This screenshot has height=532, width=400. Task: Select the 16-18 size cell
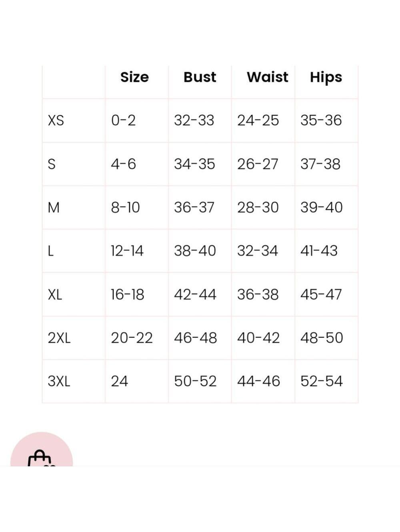127,295
